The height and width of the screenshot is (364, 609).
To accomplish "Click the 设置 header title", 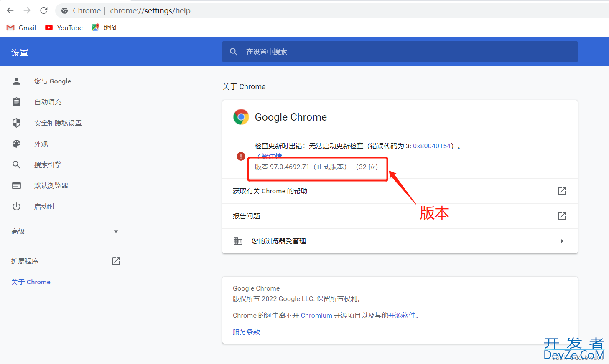I will pyautogui.click(x=20, y=52).
